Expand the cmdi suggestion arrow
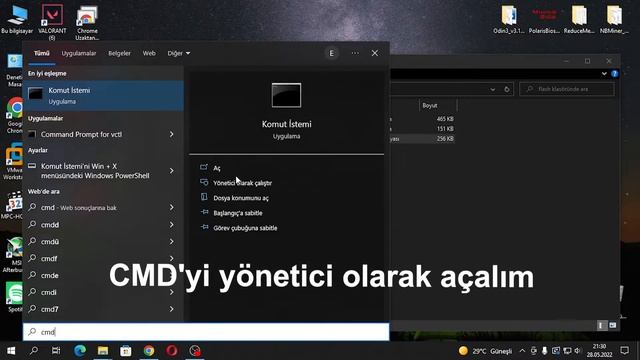This screenshot has width=640, height=360. click(x=172, y=292)
